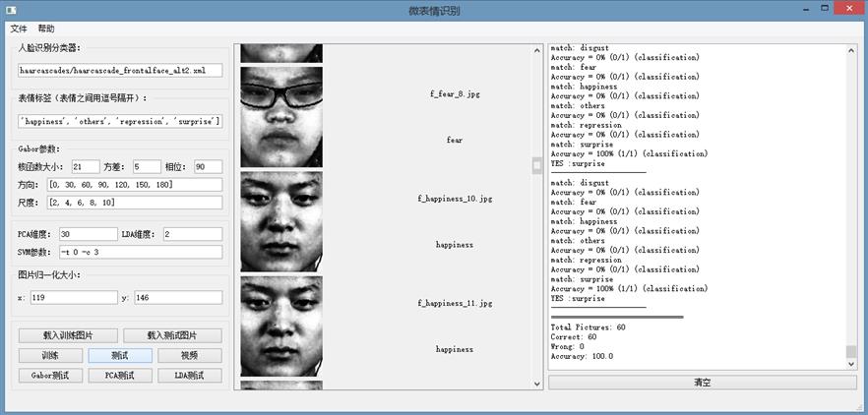
Task: Open the 文件 menu
Action: tap(19, 29)
